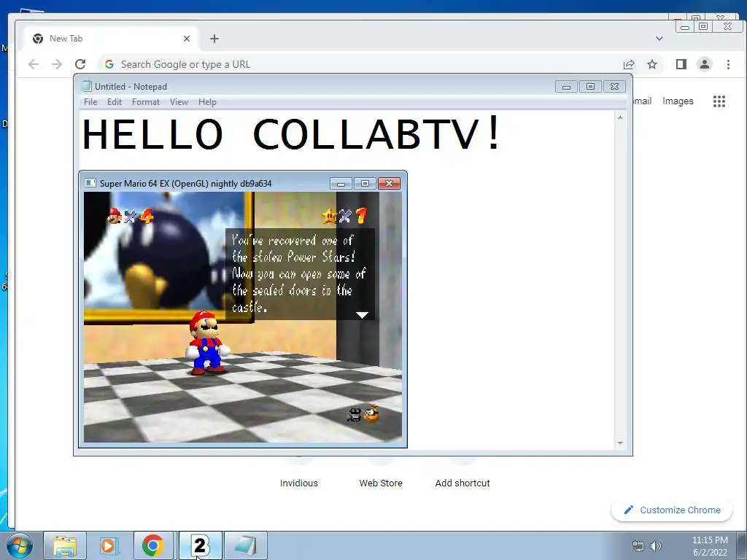747x560 pixels.
Task: Click the Power Star counter icon
Action: pos(329,216)
